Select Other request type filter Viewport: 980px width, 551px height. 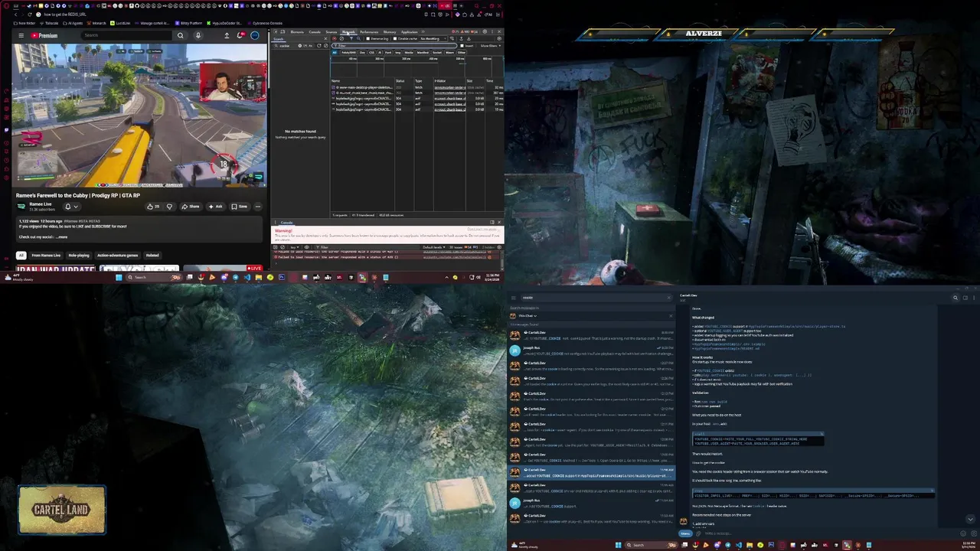(462, 53)
